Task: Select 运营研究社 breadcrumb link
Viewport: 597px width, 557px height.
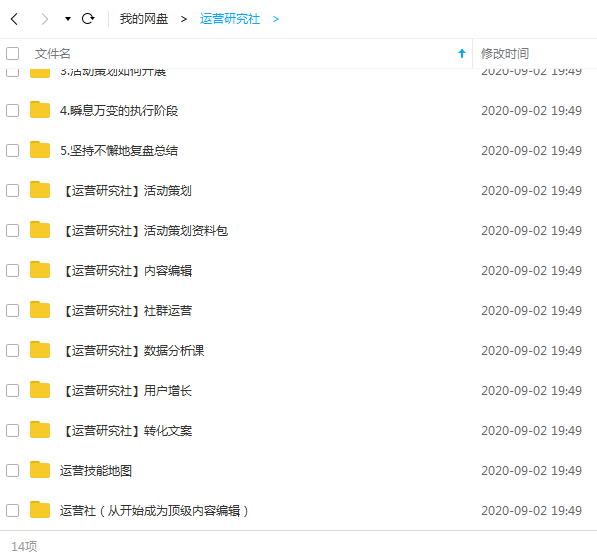Action: [230, 19]
